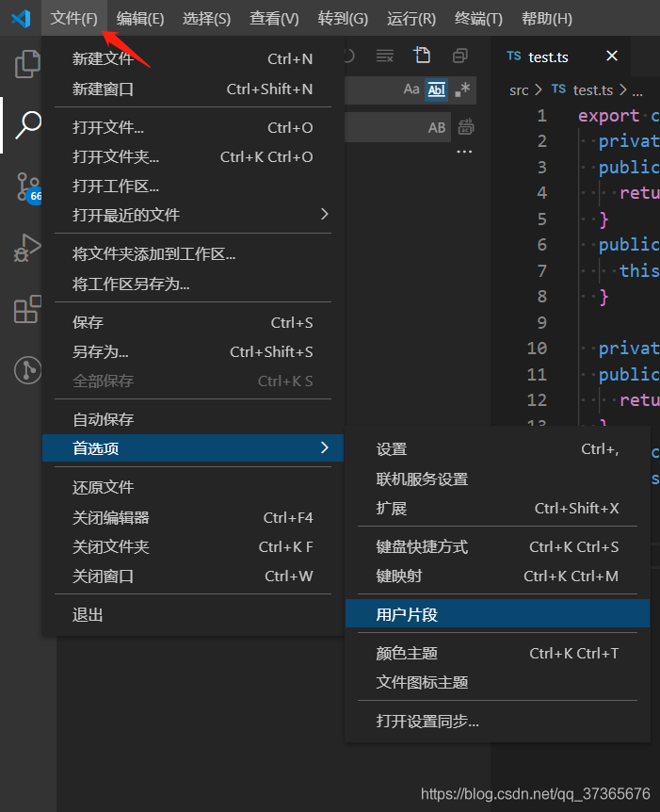Close the test.ts editor tab

click(612, 57)
